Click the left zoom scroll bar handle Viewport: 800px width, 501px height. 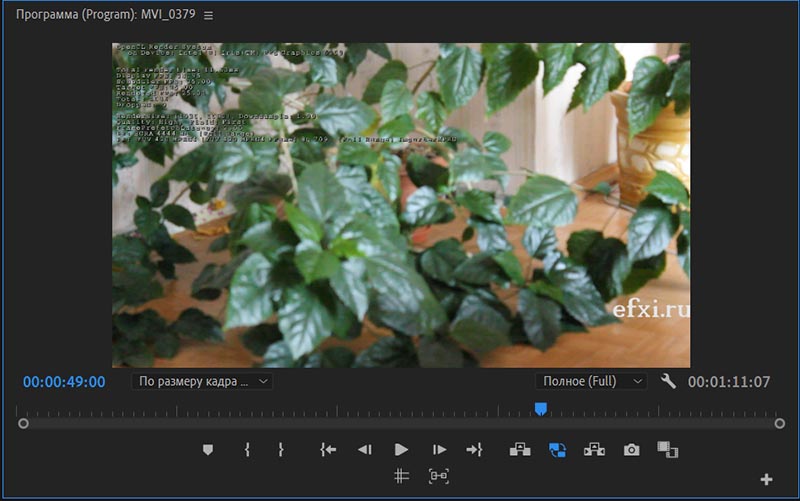pos(23,423)
